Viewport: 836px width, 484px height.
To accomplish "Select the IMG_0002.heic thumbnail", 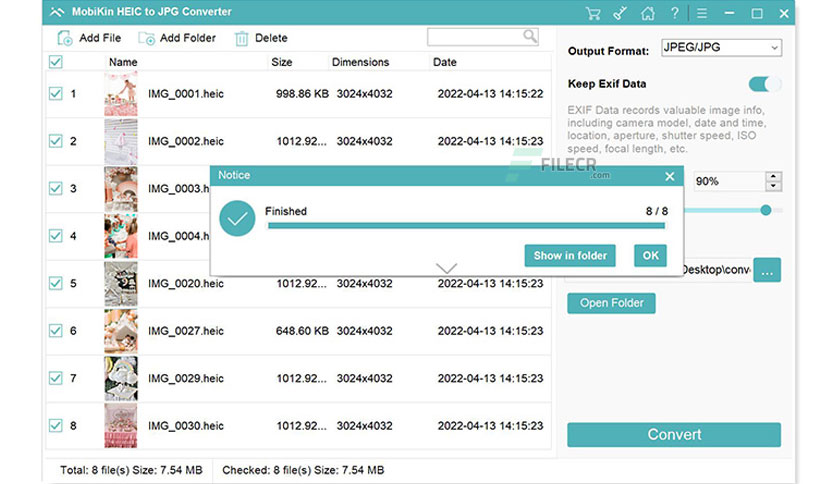I will tap(120, 141).
